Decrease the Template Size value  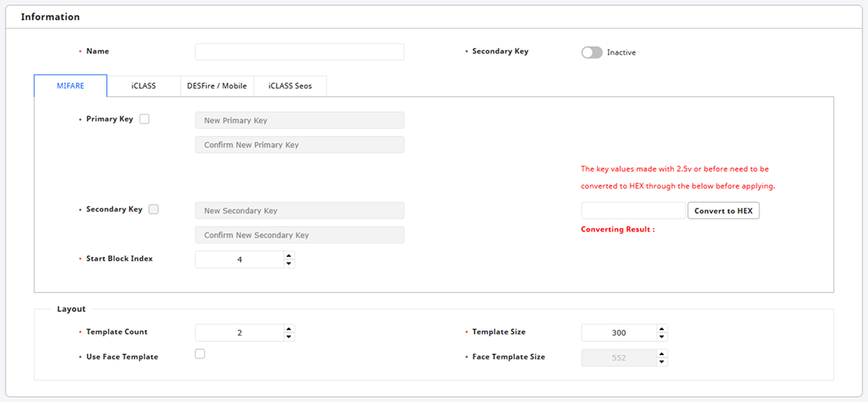point(661,337)
